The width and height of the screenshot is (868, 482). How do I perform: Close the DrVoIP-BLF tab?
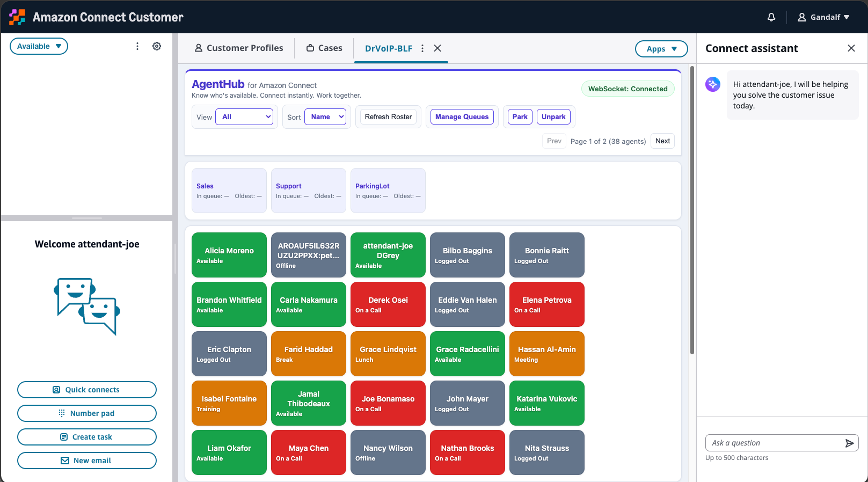(x=437, y=48)
